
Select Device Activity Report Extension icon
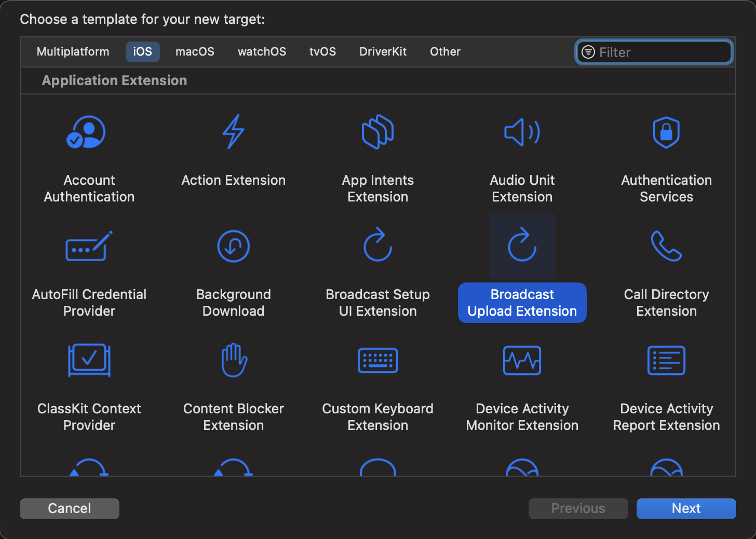(666, 360)
